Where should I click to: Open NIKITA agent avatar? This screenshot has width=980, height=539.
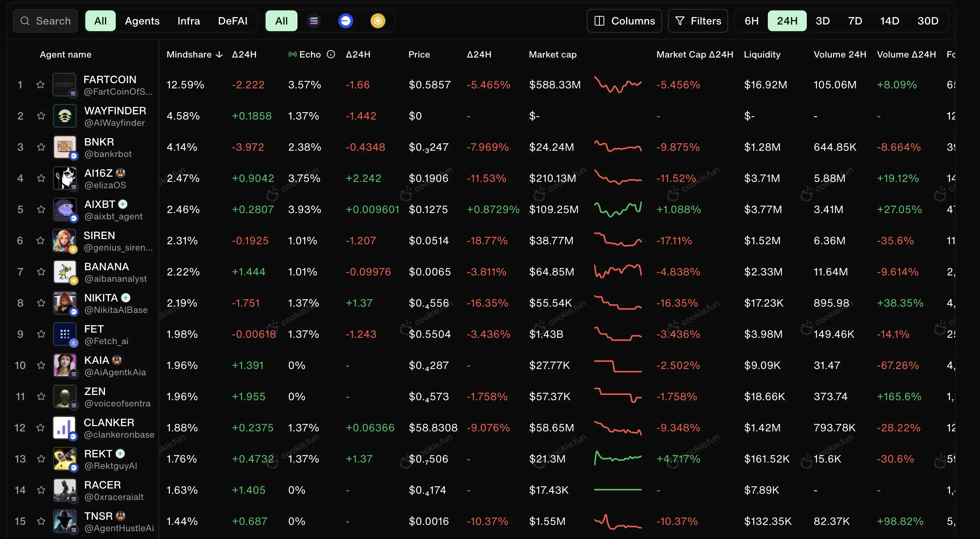tap(65, 303)
